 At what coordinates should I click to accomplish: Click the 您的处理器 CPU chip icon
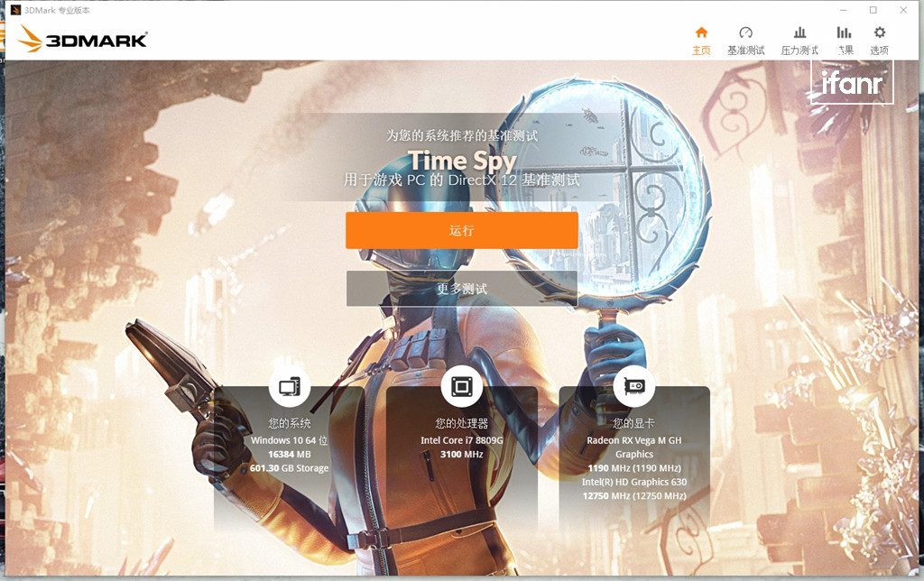tap(461, 388)
